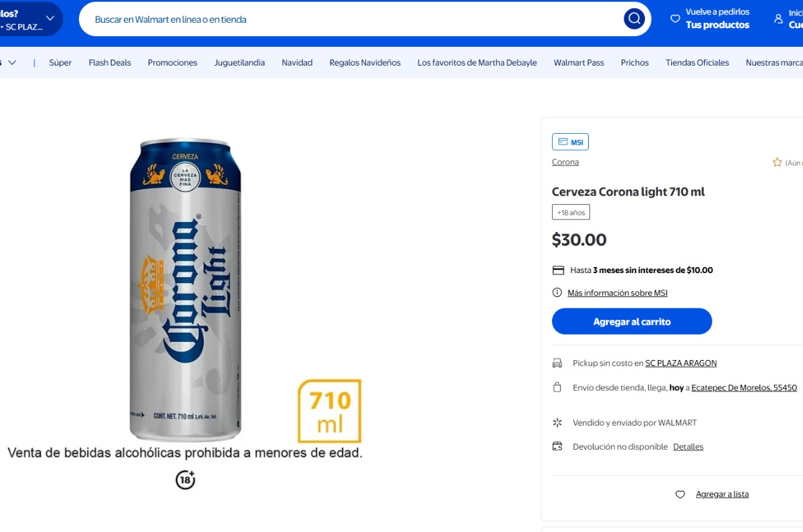The height and width of the screenshot is (532, 803).
Task: Click Agregar al carrito button
Action: click(x=632, y=321)
